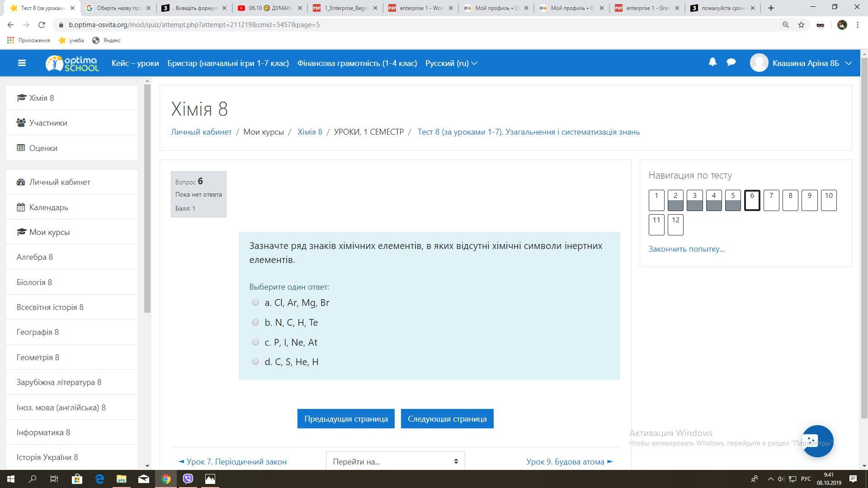The image size is (868, 488).
Task: Open Оценки in the sidebar menu
Action: coord(43,148)
